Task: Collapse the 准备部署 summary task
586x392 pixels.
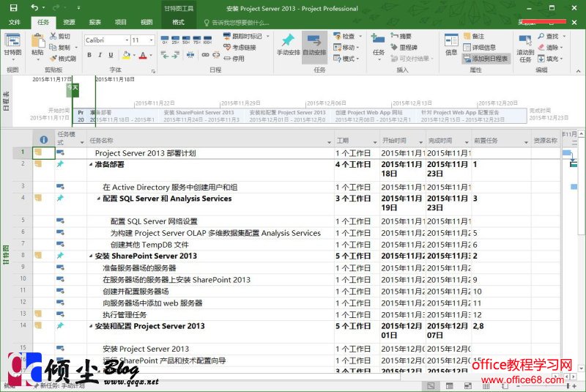Action: (91, 164)
